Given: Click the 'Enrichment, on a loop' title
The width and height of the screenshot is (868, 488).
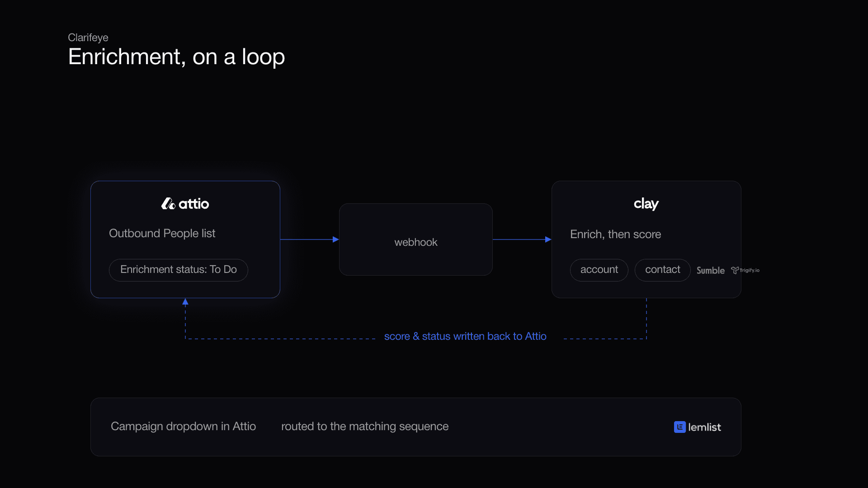Looking at the screenshot, I should (176, 56).
